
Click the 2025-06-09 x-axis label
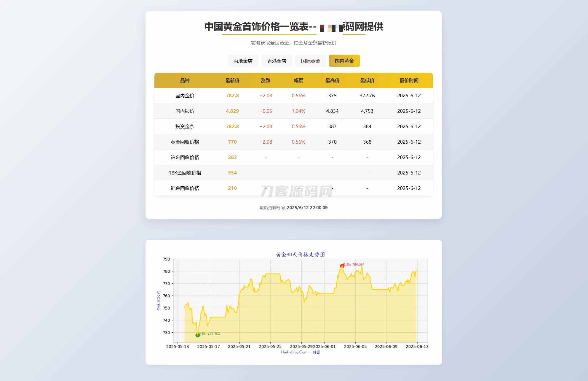pos(386,347)
